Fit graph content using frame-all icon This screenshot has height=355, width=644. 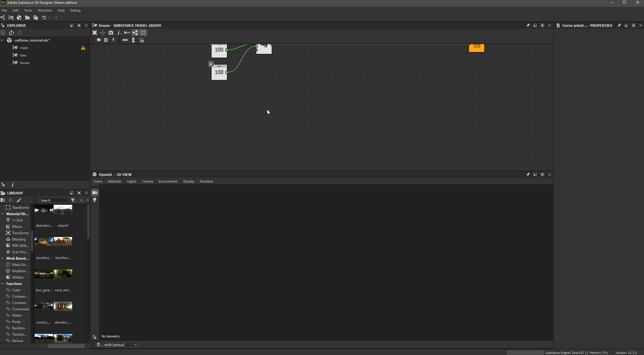[x=94, y=33]
